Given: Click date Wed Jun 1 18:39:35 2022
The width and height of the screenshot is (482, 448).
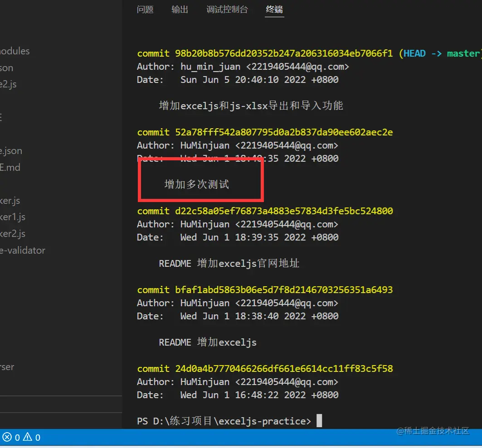Looking at the screenshot, I should (259, 237).
